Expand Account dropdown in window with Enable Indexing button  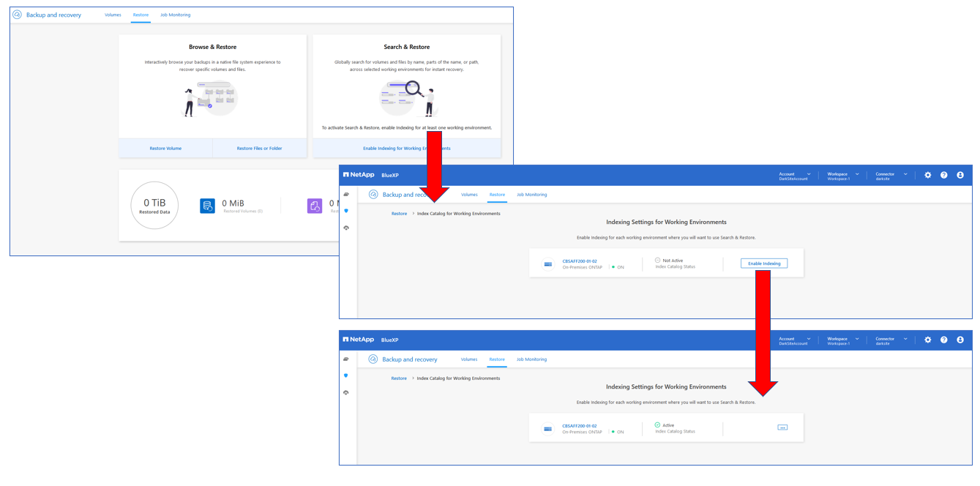[x=794, y=176]
